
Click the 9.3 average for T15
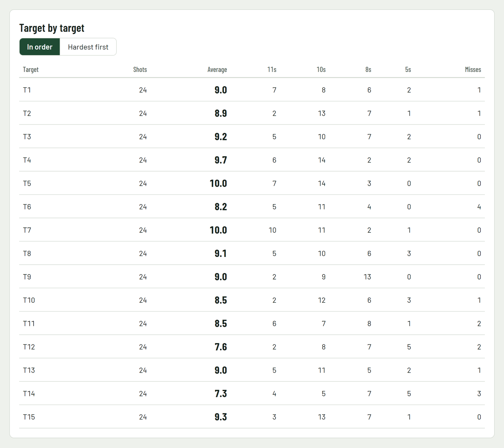[221, 417]
